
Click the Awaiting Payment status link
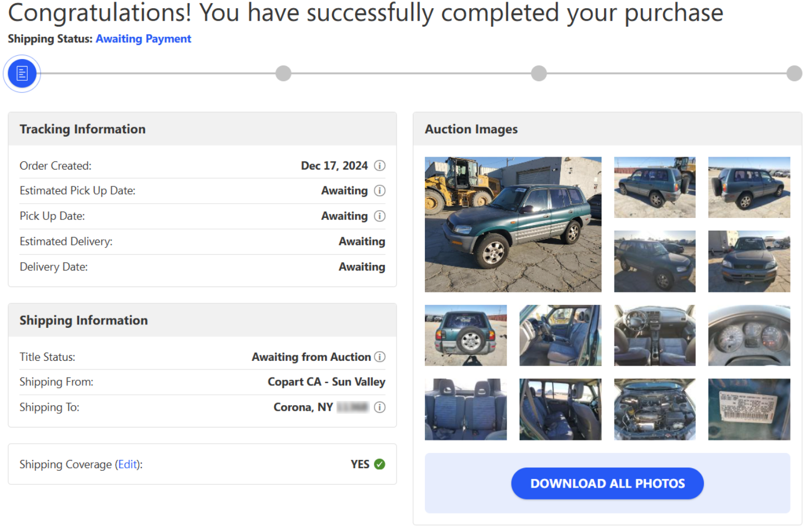click(x=143, y=39)
